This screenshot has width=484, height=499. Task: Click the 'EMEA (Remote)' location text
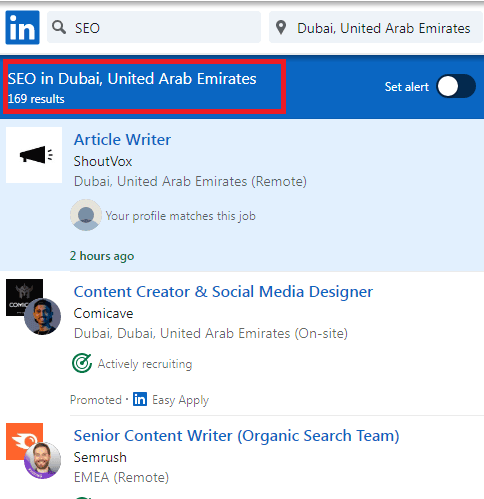tap(121, 477)
